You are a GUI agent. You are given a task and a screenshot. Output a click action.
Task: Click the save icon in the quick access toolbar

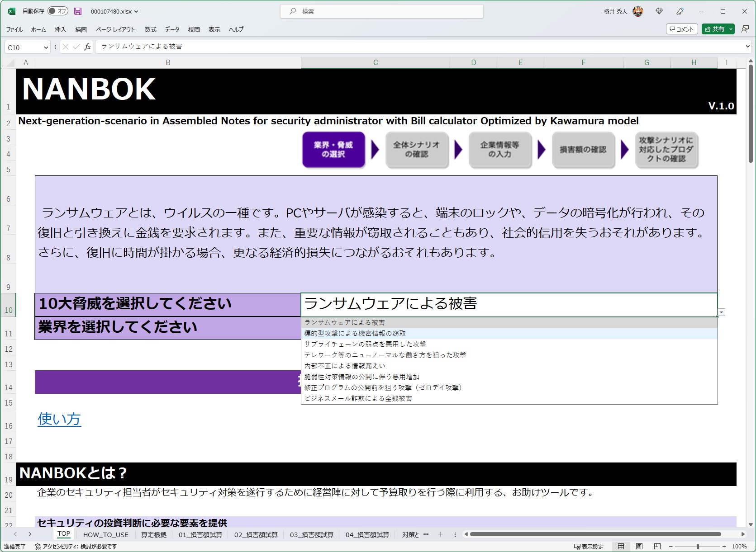(78, 11)
